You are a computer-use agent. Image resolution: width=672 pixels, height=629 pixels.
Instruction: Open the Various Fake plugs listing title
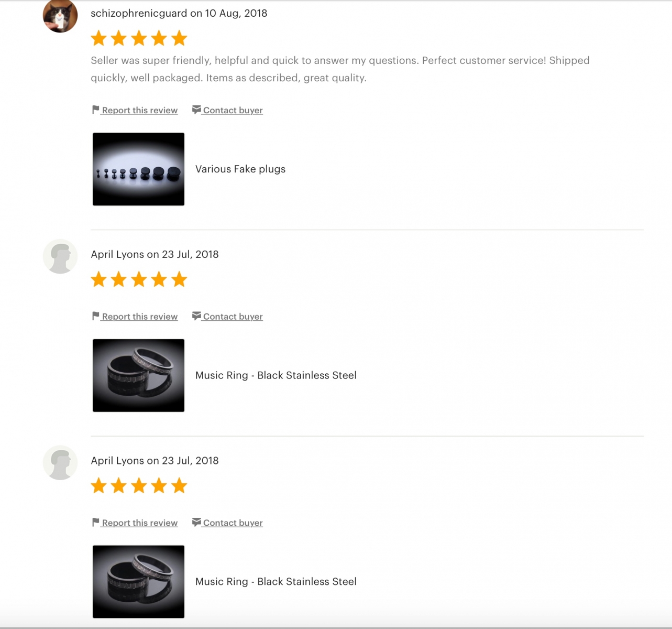pyautogui.click(x=240, y=169)
